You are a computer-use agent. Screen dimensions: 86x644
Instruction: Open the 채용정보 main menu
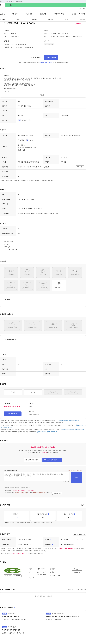click(15, 14)
